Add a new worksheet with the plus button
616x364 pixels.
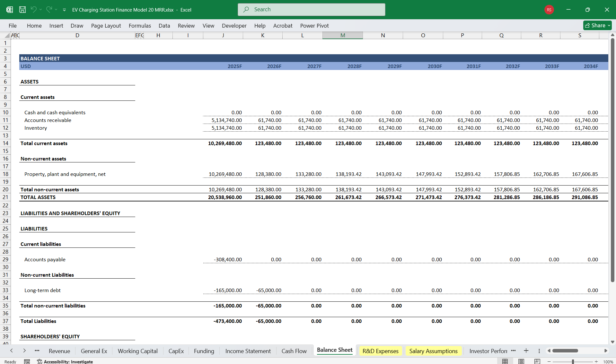coord(526,351)
